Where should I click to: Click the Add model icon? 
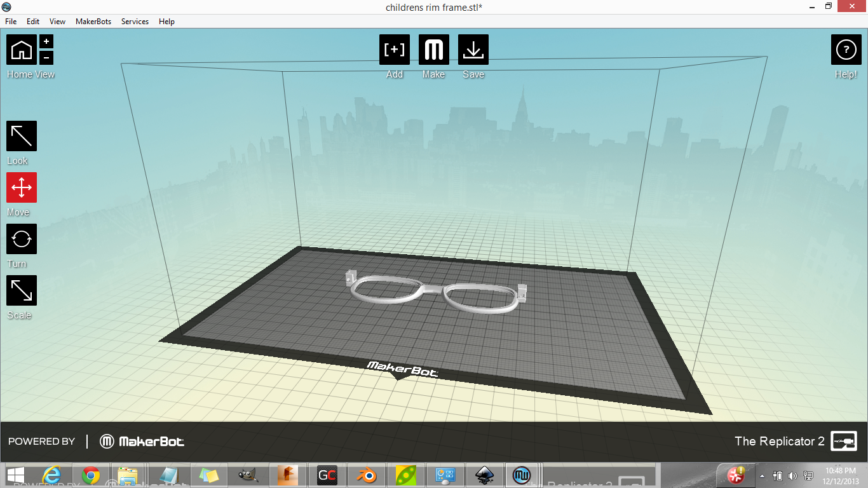pyautogui.click(x=395, y=50)
